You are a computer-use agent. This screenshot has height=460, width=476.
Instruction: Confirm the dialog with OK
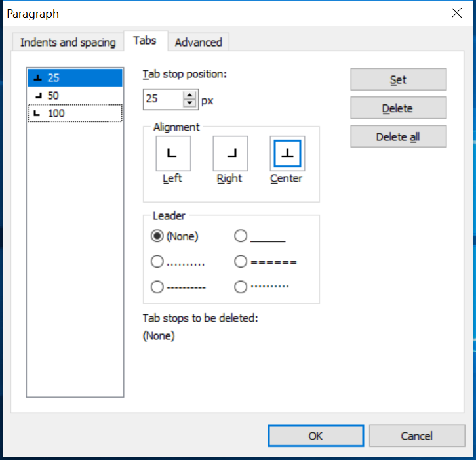315,436
